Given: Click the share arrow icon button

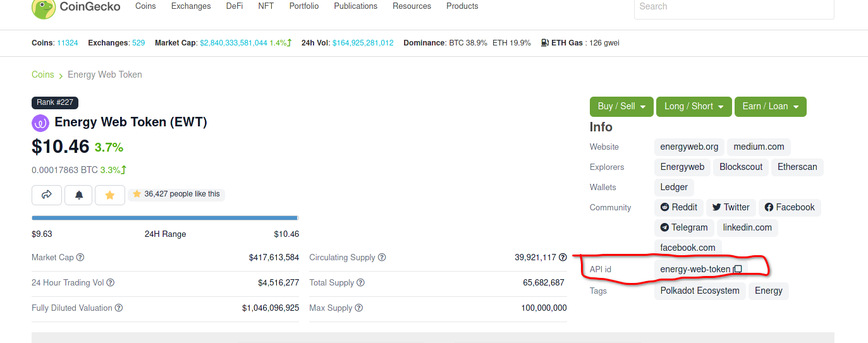Looking at the screenshot, I should (47, 195).
